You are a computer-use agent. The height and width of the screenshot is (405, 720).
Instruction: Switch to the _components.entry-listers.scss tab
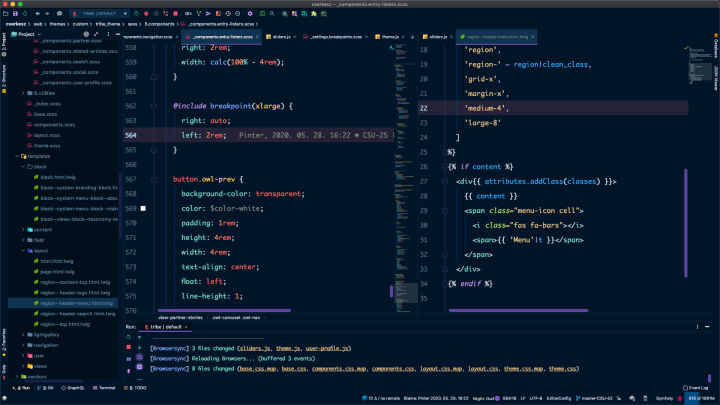click(x=222, y=37)
